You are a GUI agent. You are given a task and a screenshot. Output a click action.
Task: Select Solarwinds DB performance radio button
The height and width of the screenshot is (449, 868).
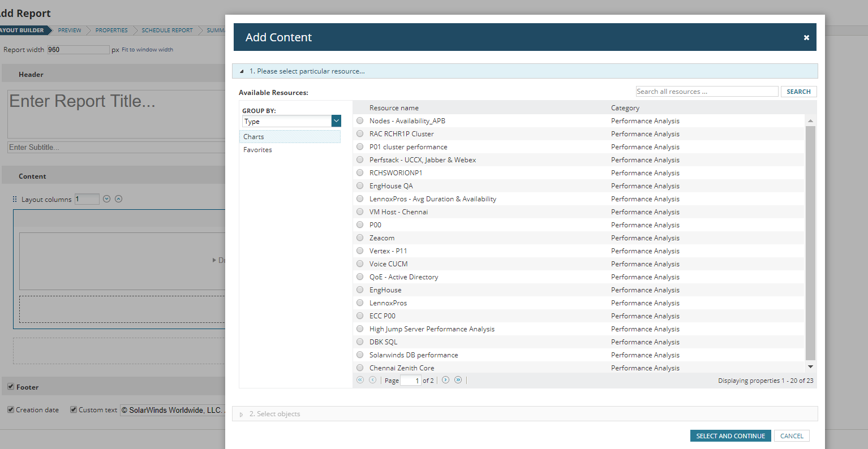(360, 355)
